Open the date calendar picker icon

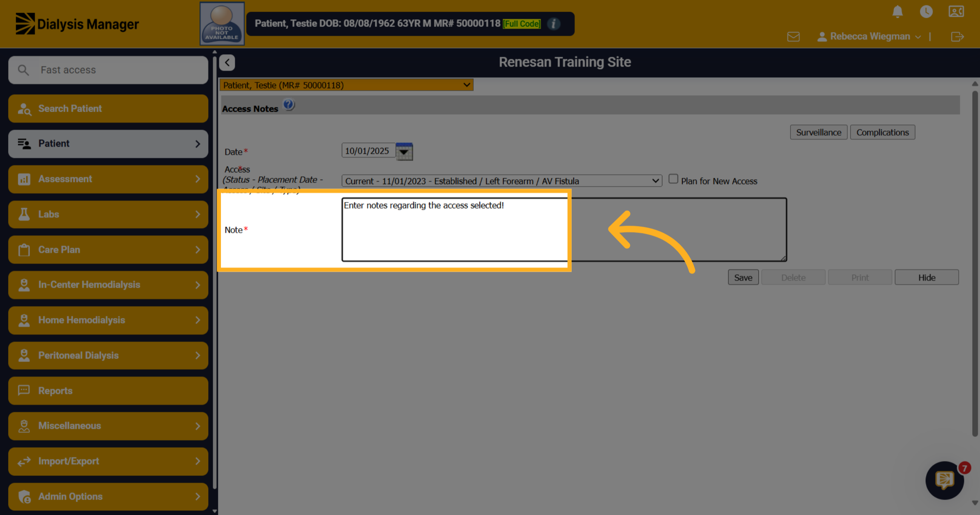(x=404, y=151)
